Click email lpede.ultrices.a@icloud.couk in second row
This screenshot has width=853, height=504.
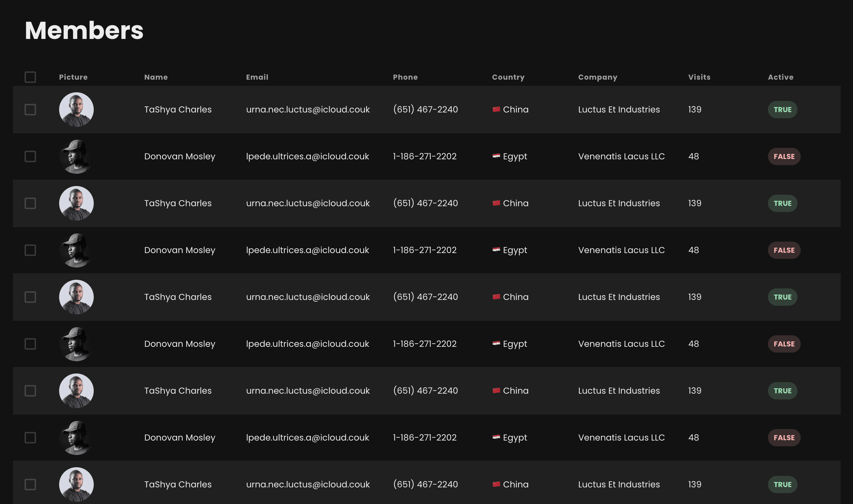(x=308, y=156)
